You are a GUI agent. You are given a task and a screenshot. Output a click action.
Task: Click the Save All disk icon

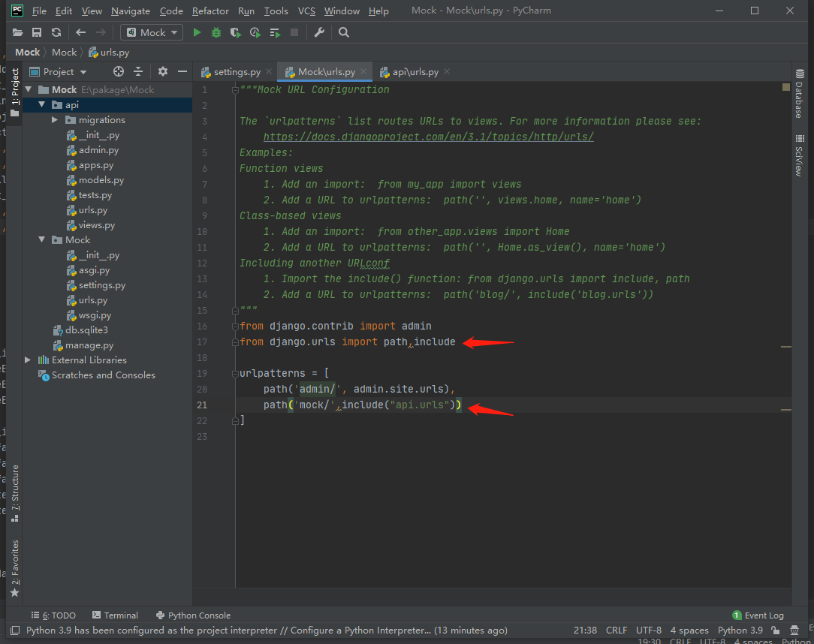click(37, 33)
